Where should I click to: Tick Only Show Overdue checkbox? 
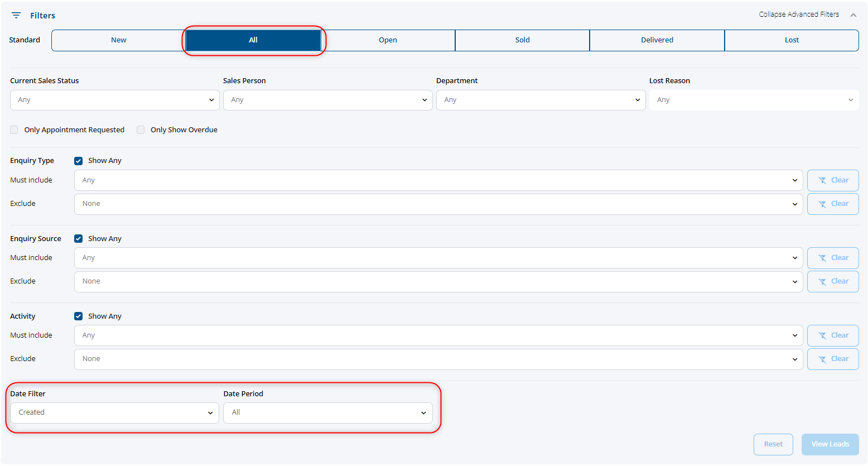141,130
